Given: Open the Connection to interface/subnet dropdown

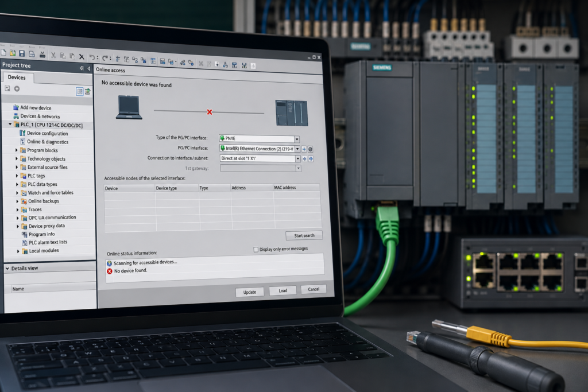Looking at the screenshot, I should point(298,158).
